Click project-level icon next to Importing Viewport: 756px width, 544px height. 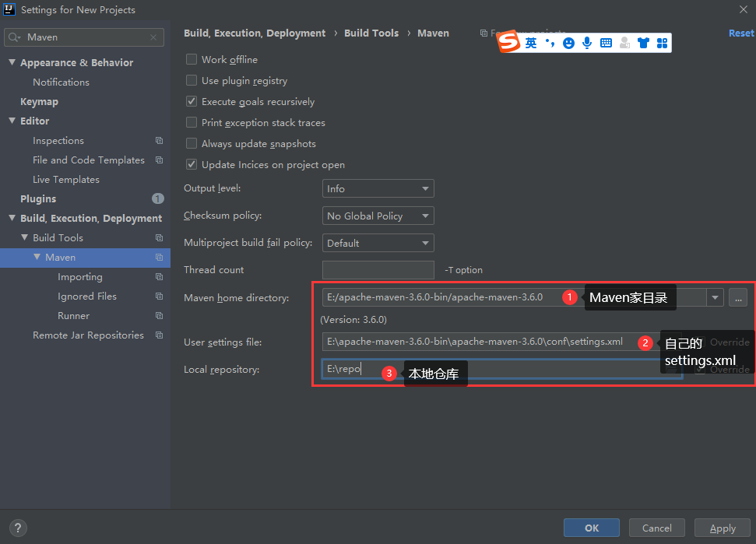pyautogui.click(x=159, y=276)
